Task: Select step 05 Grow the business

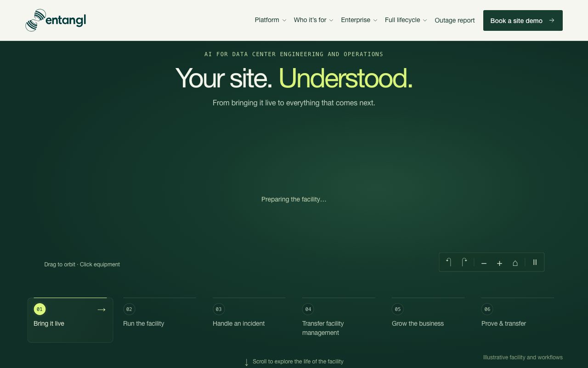Action: pos(428,320)
